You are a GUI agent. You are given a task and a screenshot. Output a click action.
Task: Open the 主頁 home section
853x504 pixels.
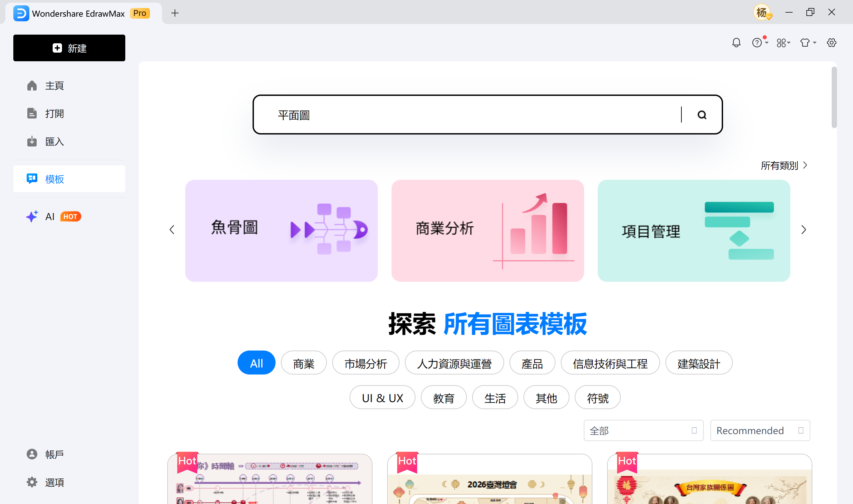click(x=54, y=86)
